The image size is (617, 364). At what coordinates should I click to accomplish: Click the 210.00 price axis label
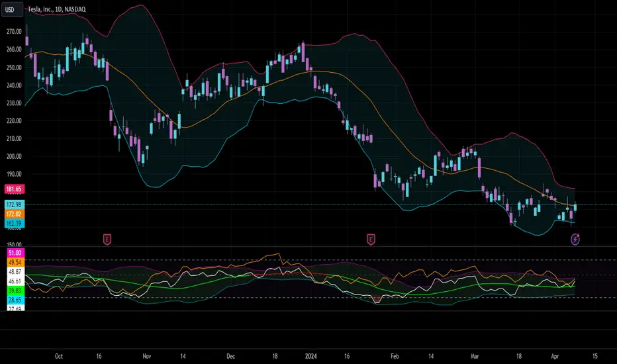pyautogui.click(x=14, y=138)
